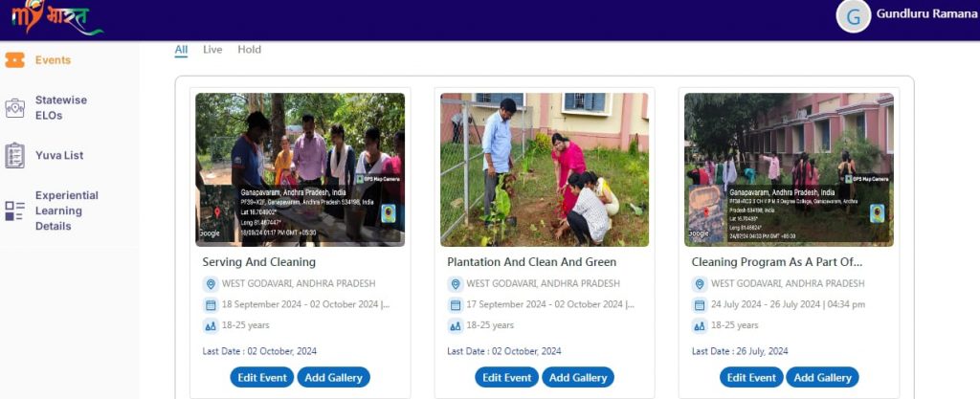Viewport: 980px width, 399px height.
Task: Click Experiential Learning Details sidebar icon
Action: 14,211
